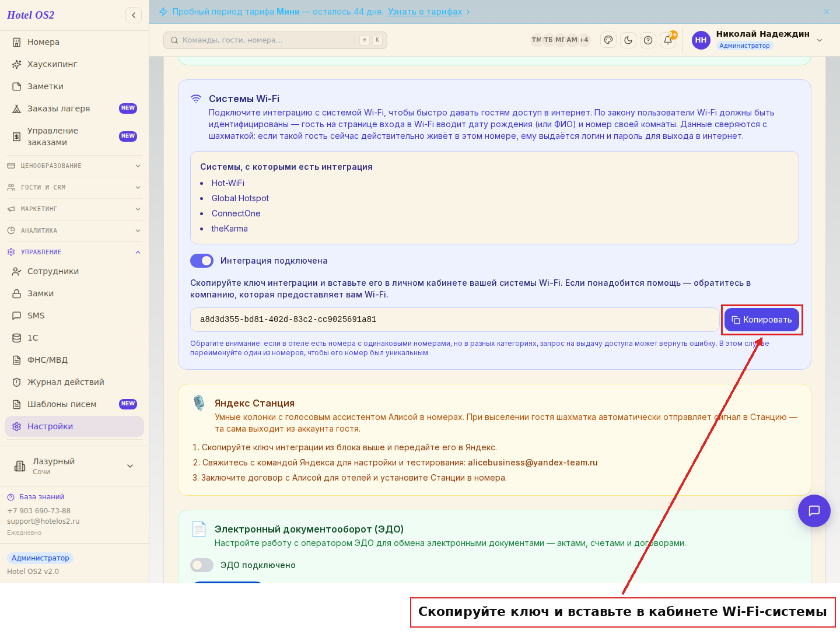Enable the ЭДО подключено switch

pos(202,565)
